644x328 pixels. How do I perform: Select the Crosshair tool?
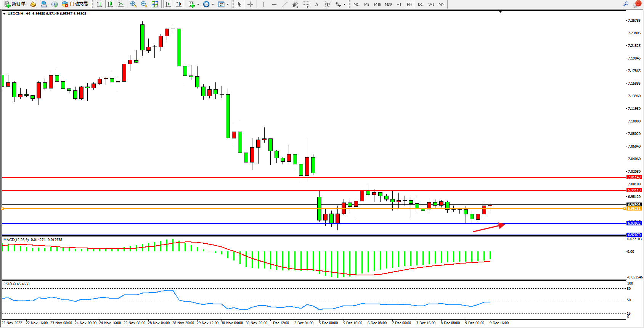coord(251,4)
